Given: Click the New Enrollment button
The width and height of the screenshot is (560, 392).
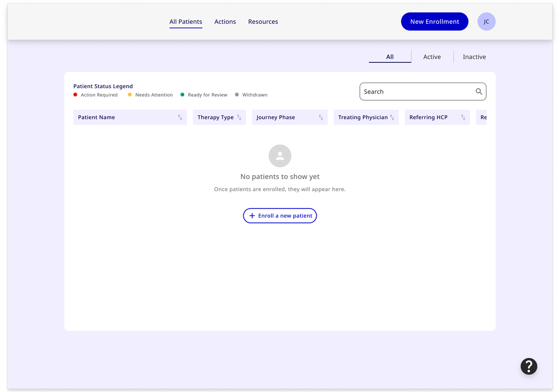Looking at the screenshot, I should click(x=434, y=21).
